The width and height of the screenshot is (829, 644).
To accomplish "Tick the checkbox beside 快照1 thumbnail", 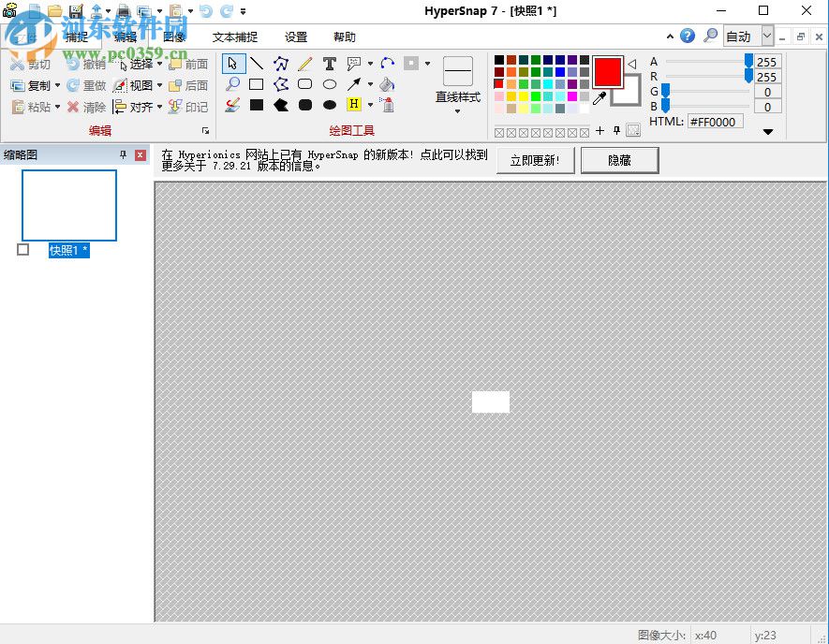I will tap(23, 250).
